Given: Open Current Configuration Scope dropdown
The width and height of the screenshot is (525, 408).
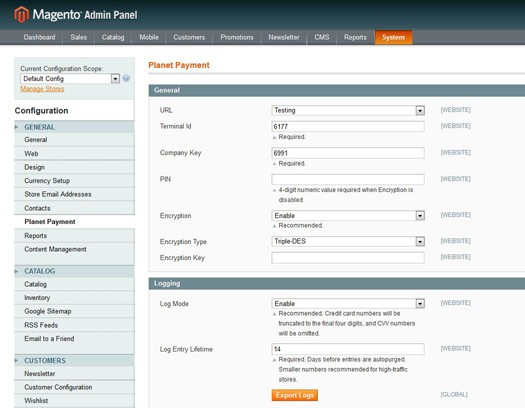Looking at the screenshot, I should click(x=70, y=79).
